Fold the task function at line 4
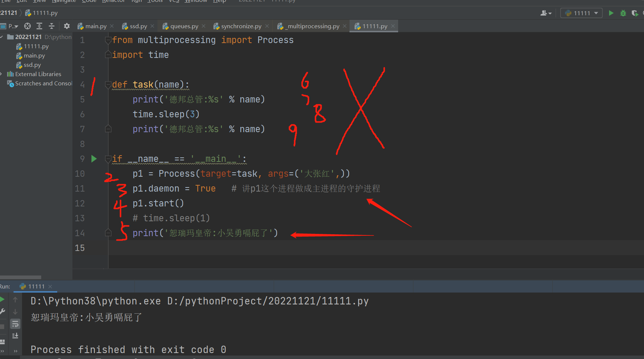Screen dimensions: 644x359 pyautogui.click(x=108, y=85)
